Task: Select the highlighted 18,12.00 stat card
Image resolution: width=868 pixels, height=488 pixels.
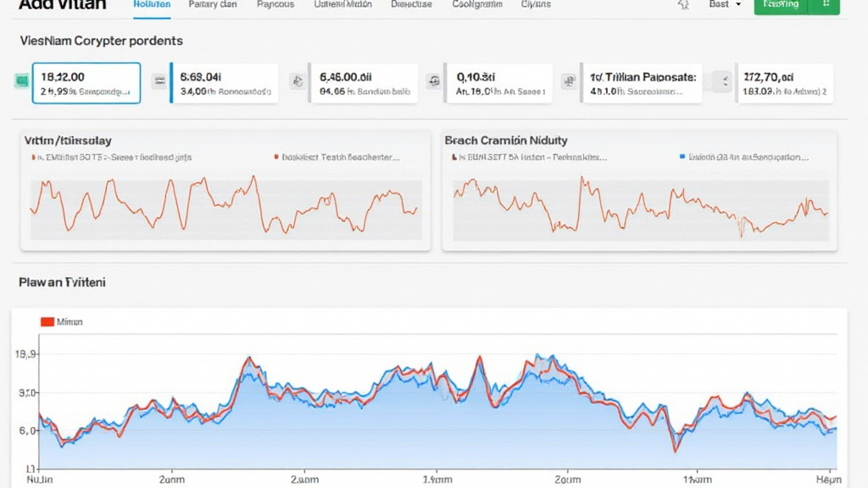Action: click(x=86, y=83)
